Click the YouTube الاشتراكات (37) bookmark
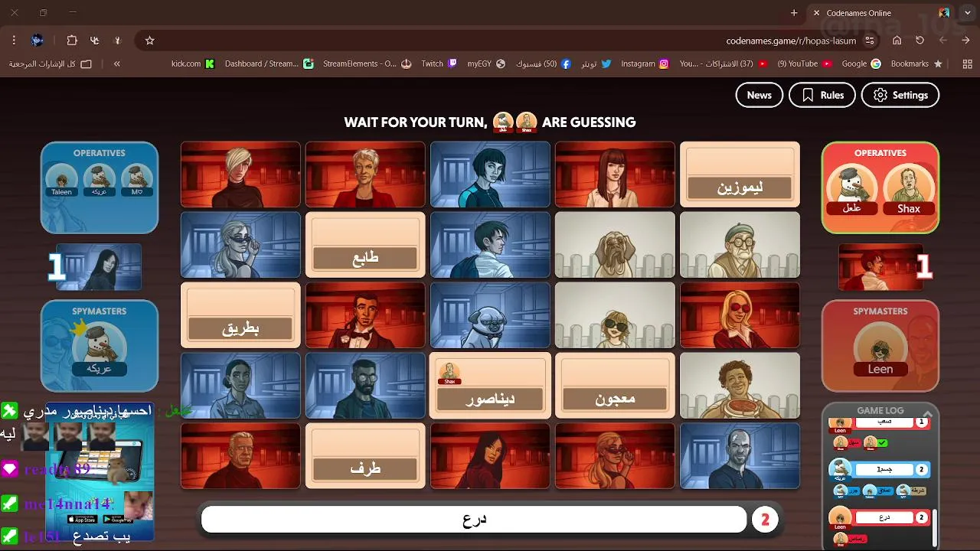Viewport: 980px width, 551px height. [x=724, y=64]
